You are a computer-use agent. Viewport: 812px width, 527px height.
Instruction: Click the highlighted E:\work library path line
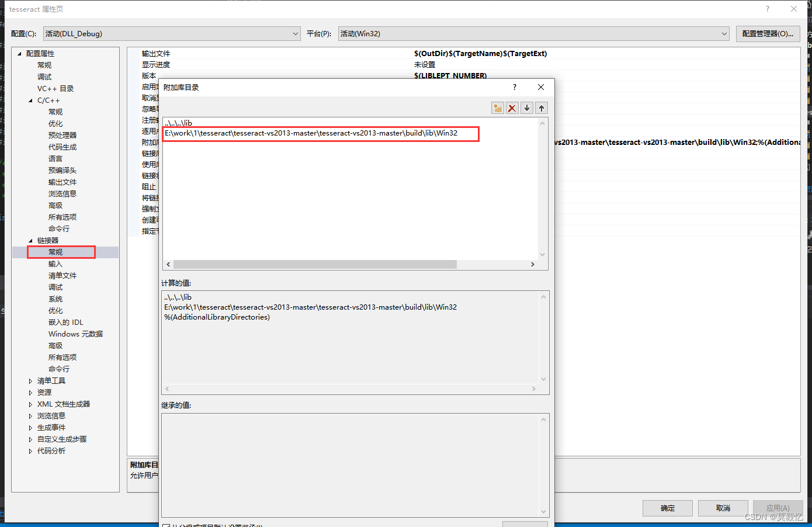click(320, 134)
